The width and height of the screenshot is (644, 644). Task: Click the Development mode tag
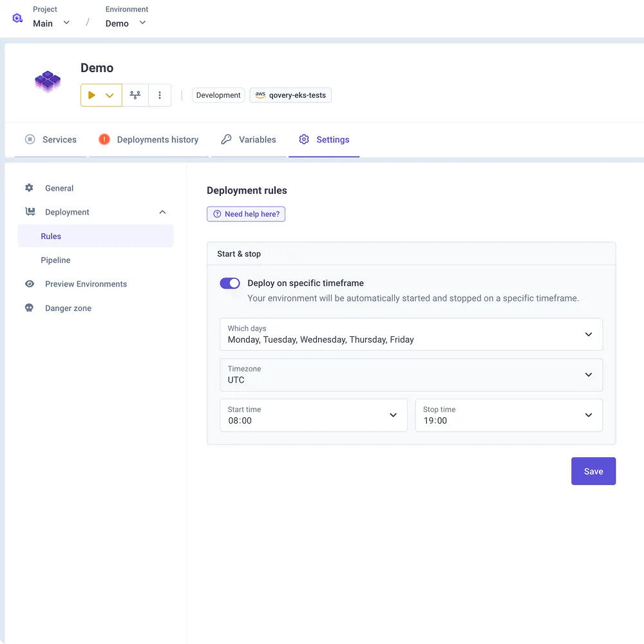click(x=218, y=95)
